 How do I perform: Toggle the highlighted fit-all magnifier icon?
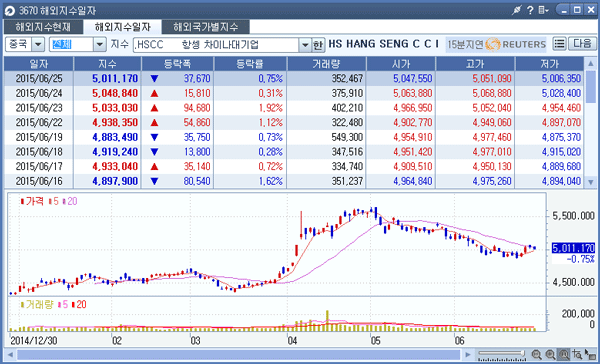(564, 355)
